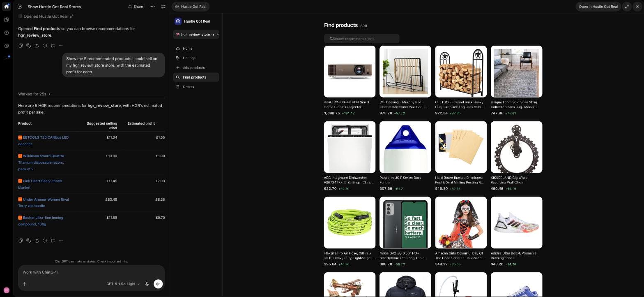This screenshot has width=644, height=297.
Task: Toggle the checklist panel icon next to conversation options
Action: coord(163,7)
